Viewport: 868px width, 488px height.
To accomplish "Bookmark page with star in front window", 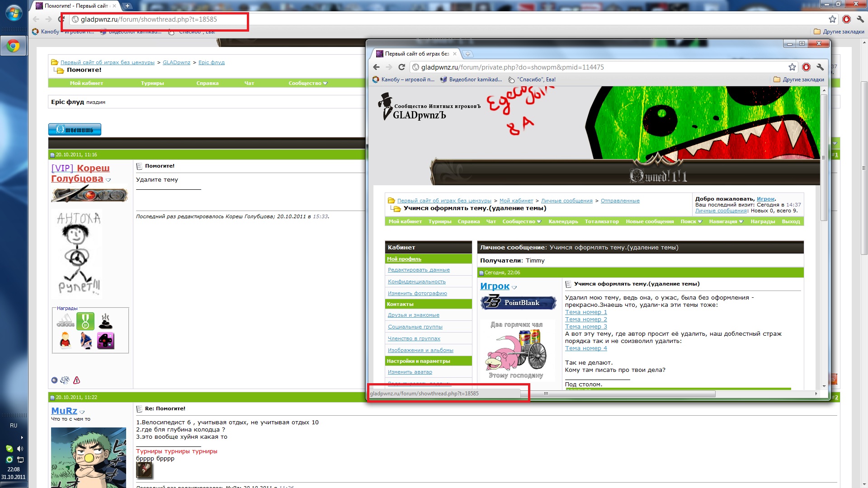I will 792,67.
